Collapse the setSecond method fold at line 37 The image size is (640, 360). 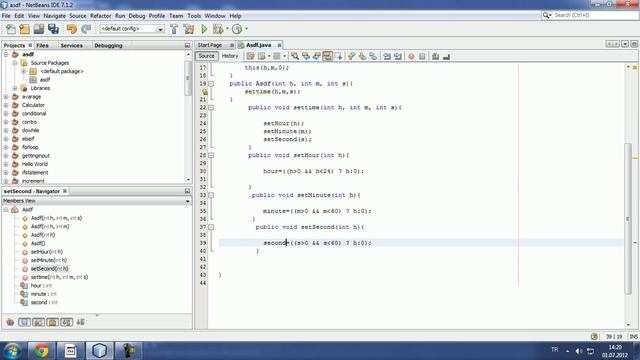(211, 227)
